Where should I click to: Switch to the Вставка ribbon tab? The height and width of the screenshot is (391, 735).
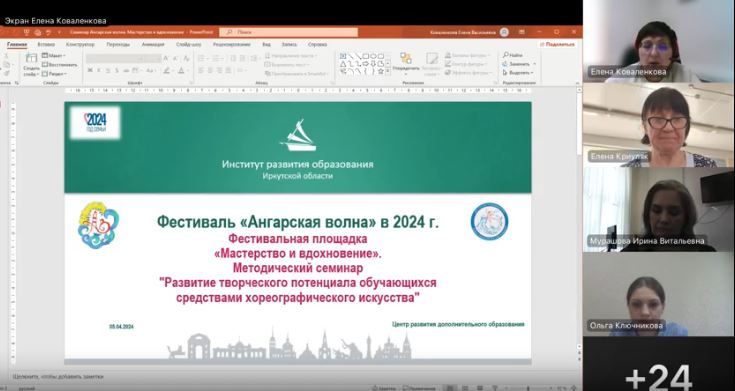46,45
